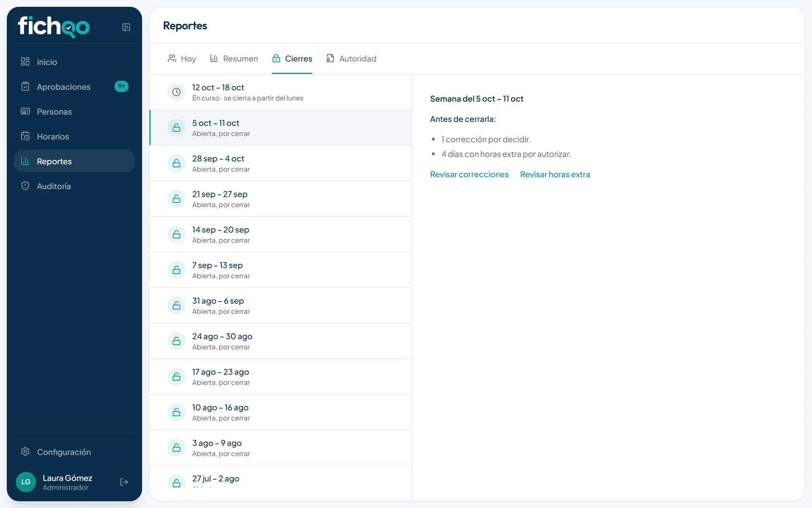Open the Auditoría section
This screenshot has height=508, width=812.
[x=74, y=186]
